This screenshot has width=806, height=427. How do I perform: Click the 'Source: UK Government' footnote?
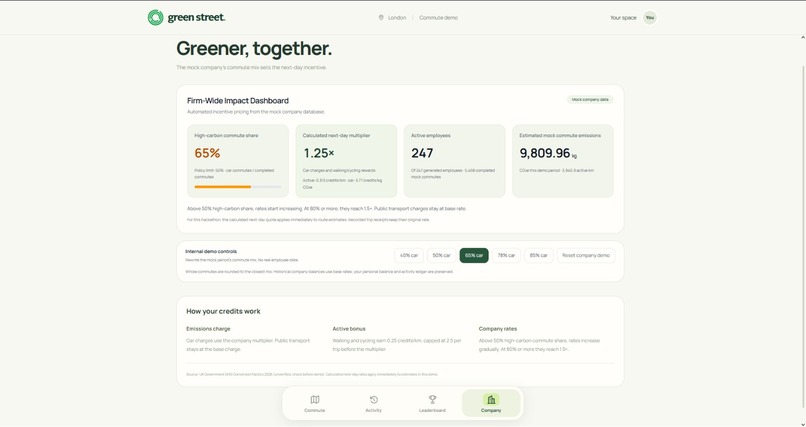tap(312, 375)
